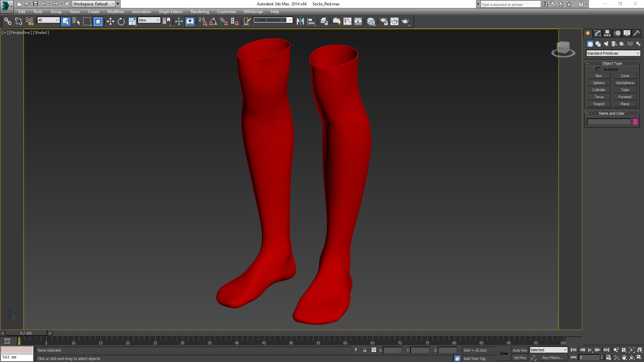This screenshot has width=644, height=362.
Task: Open Curve Editor icon
Action: (347, 21)
